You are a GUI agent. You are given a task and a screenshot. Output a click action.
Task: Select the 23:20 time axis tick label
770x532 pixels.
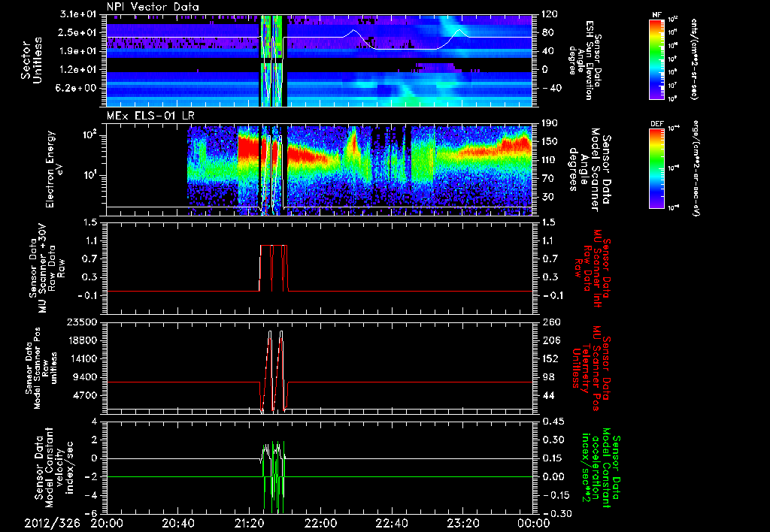pyautogui.click(x=462, y=523)
